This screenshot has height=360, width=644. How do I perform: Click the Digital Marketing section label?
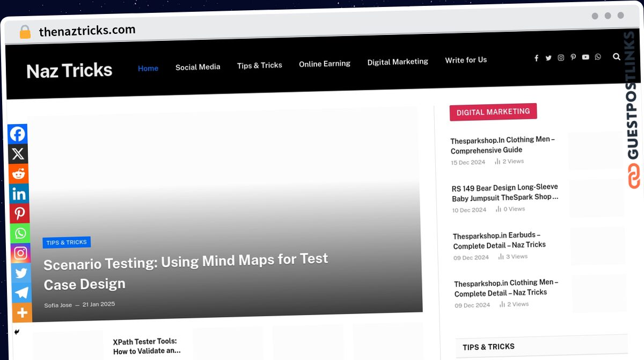(493, 112)
